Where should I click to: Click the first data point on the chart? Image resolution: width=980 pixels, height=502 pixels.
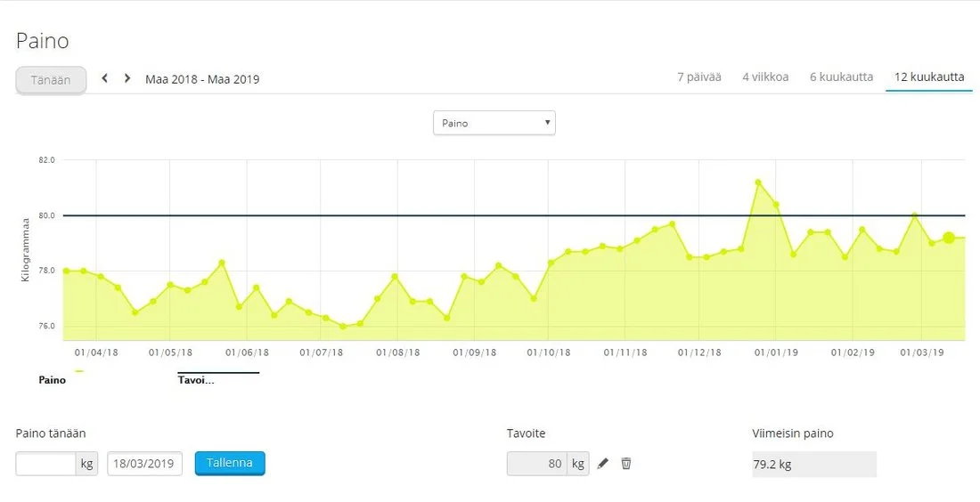(x=66, y=271)
